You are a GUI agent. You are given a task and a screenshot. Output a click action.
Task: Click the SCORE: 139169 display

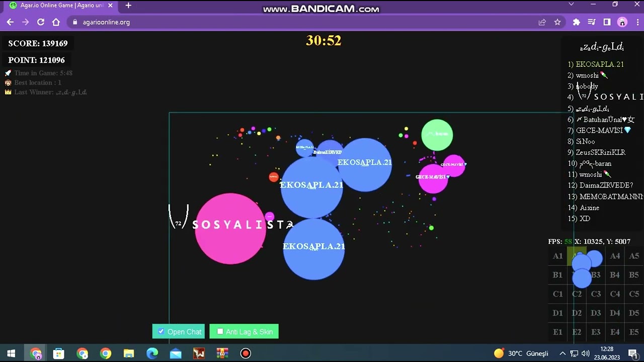coord(38,44)
